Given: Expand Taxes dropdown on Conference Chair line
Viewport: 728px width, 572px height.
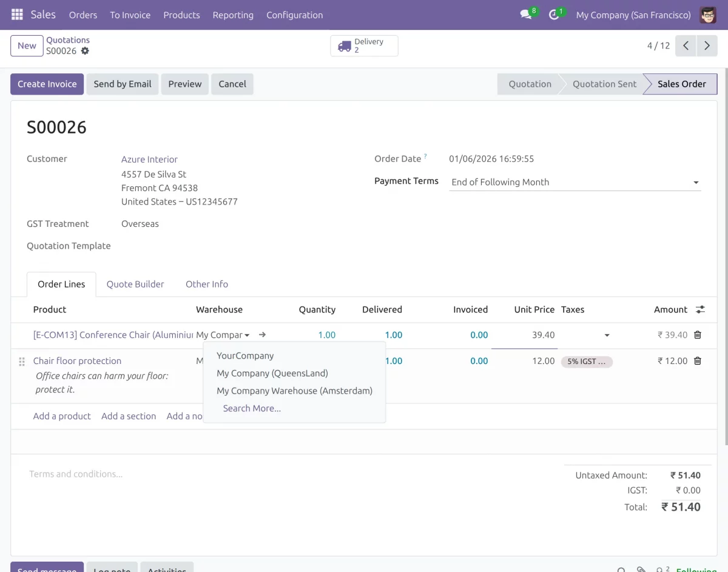Looking at the screenshot, I should pyautogui.click(x=607, y=335).
